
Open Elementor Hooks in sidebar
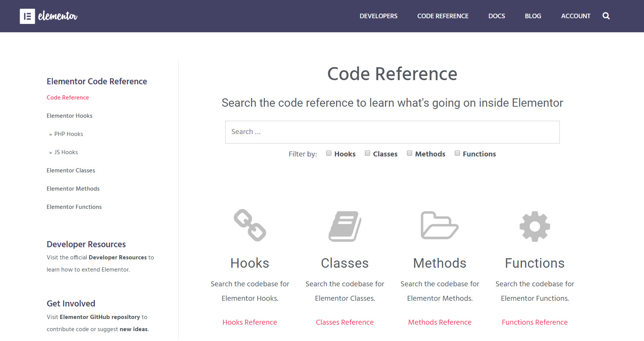click(x=69, y=116)
